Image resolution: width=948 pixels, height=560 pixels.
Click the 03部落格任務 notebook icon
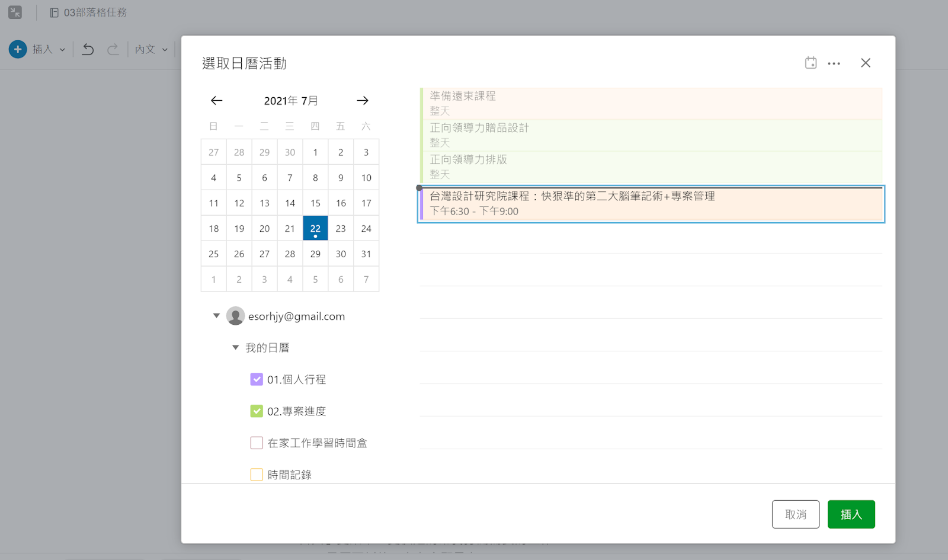(54, 12)
